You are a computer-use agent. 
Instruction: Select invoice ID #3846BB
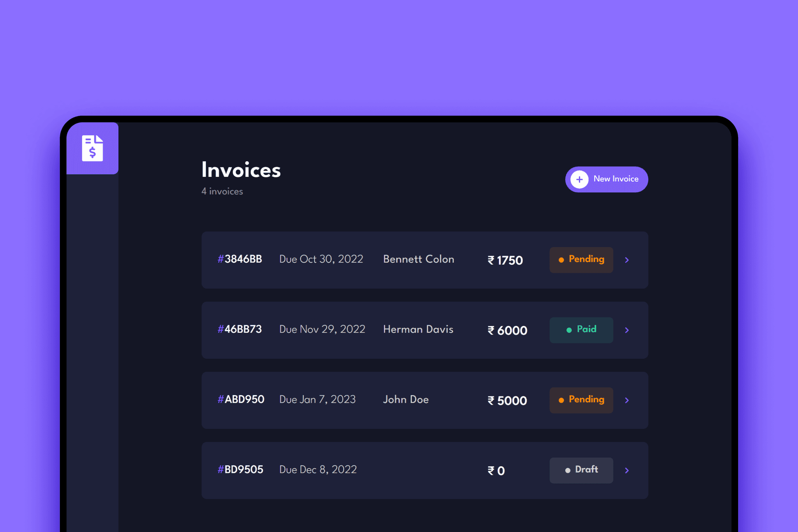point(240,259)
